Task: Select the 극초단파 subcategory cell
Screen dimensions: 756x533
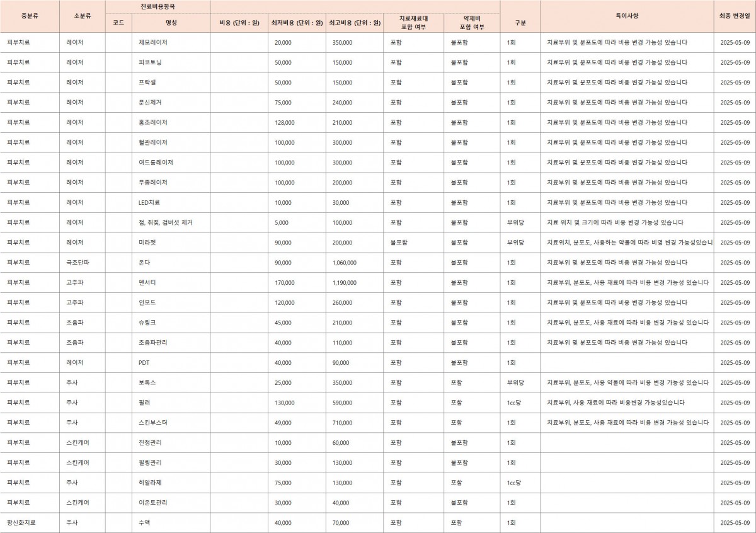Action: coord(77,263)
